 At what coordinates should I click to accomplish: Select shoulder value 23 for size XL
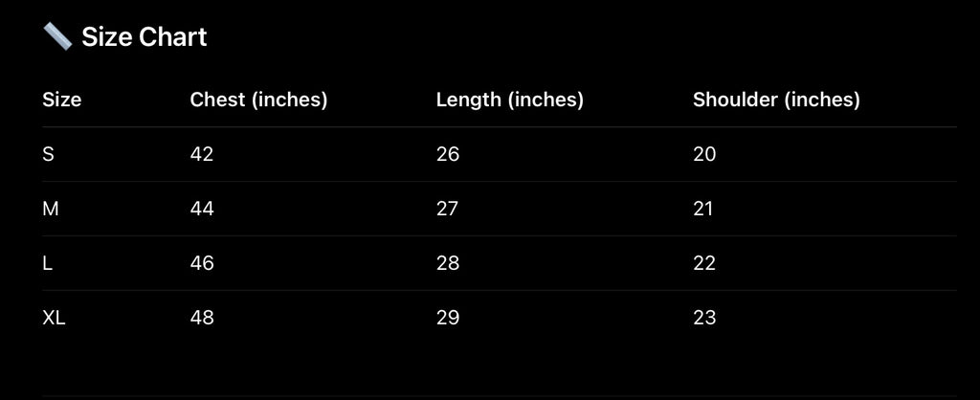(704, 318)
